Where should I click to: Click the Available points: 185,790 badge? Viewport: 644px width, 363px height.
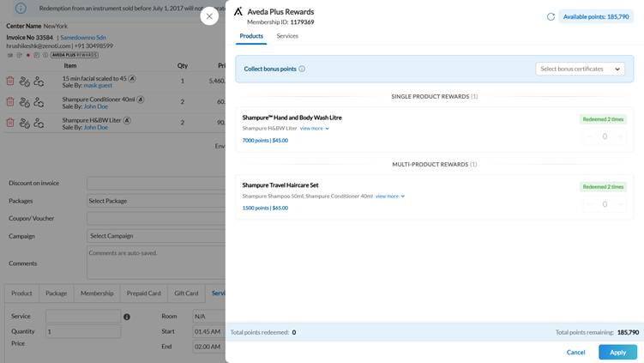pos(596,17)
